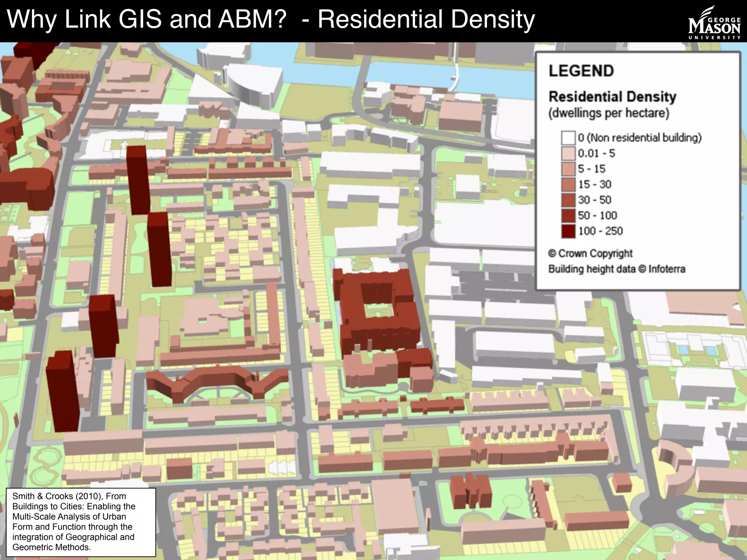Click Building height data Infoterra credit

[x=616, y=269]
